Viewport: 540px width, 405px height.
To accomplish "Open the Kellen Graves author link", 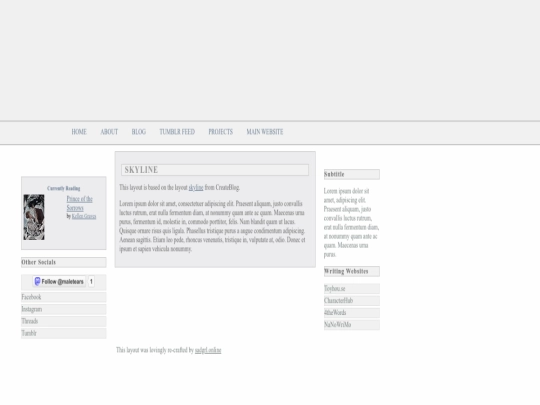I will click(84, 216).
